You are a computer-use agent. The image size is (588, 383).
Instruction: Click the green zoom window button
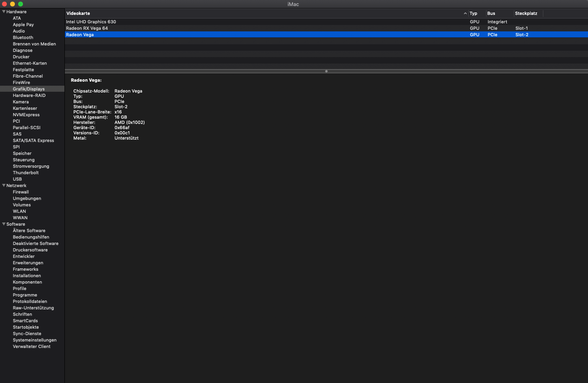click(21, 4)
